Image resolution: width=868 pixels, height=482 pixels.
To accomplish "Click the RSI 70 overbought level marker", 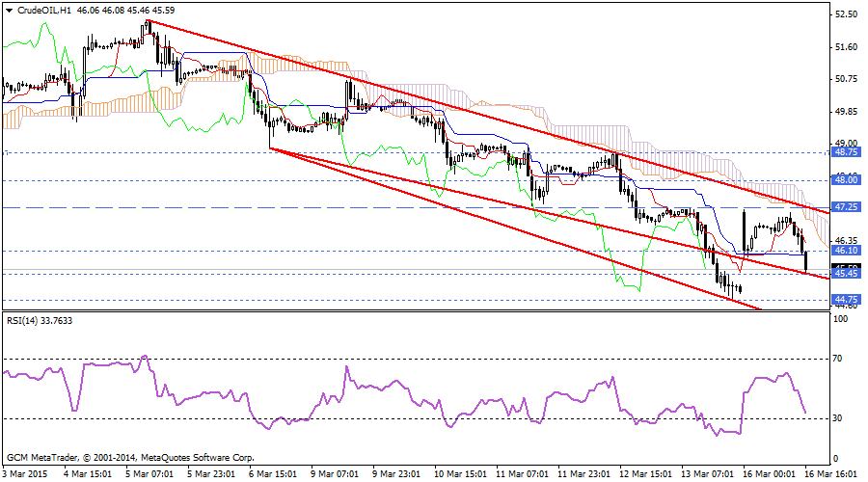I will 839,358.
